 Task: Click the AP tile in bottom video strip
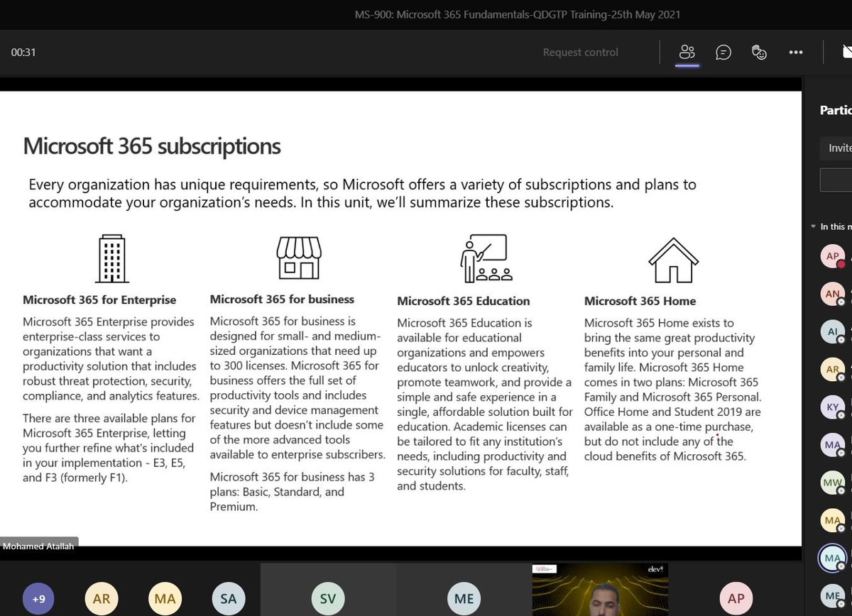pos(736,590)
